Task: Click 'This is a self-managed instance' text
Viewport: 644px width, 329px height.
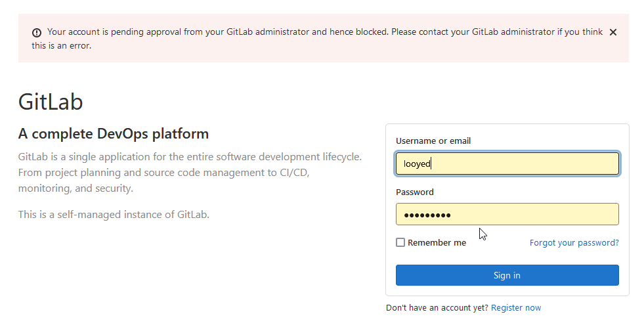Action: 114,214
